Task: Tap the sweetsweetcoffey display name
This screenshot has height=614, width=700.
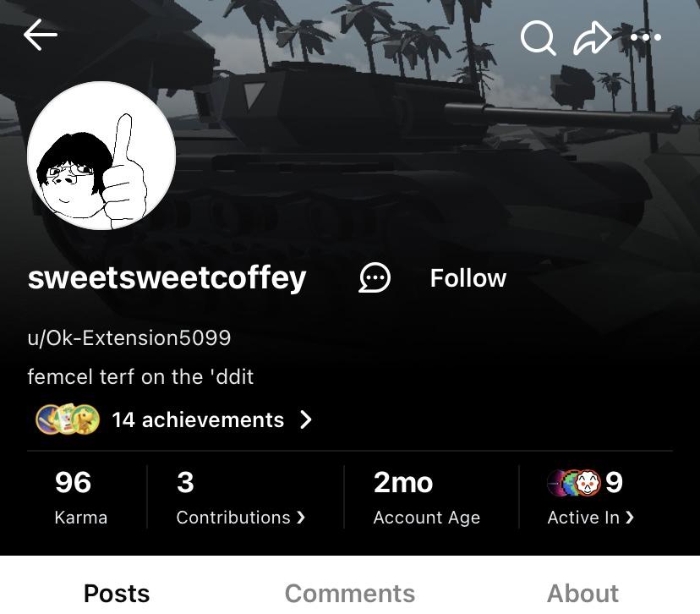Action: pos(167,277)
